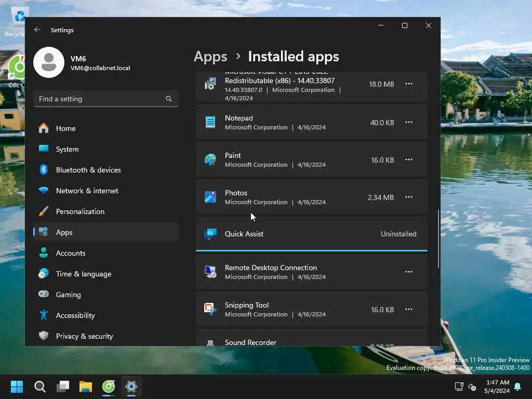Select Apps in the sidebar
The width and height of the screenshot is (532, 399).
106,232
